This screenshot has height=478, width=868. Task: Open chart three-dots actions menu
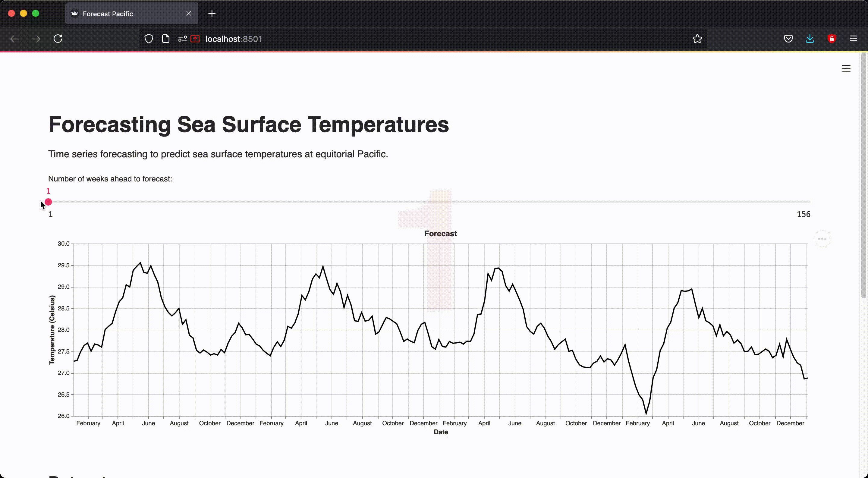pos(822,239)
